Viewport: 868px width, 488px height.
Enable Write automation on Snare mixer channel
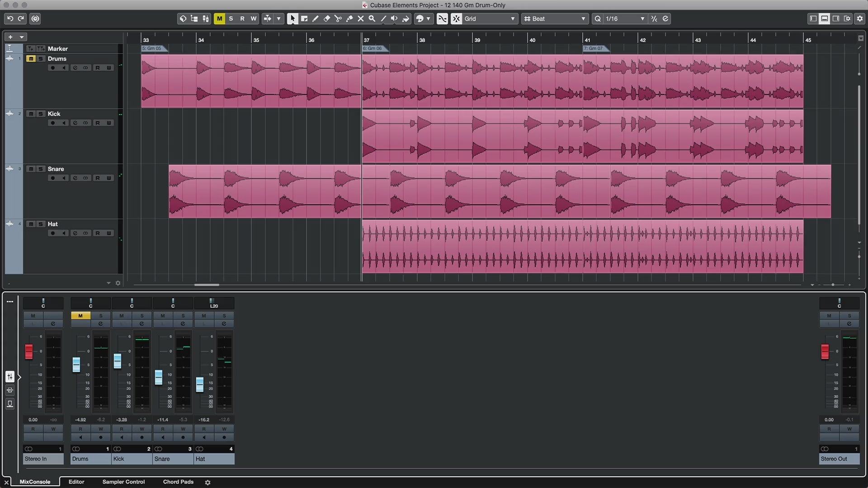click(x=183, y=429)
